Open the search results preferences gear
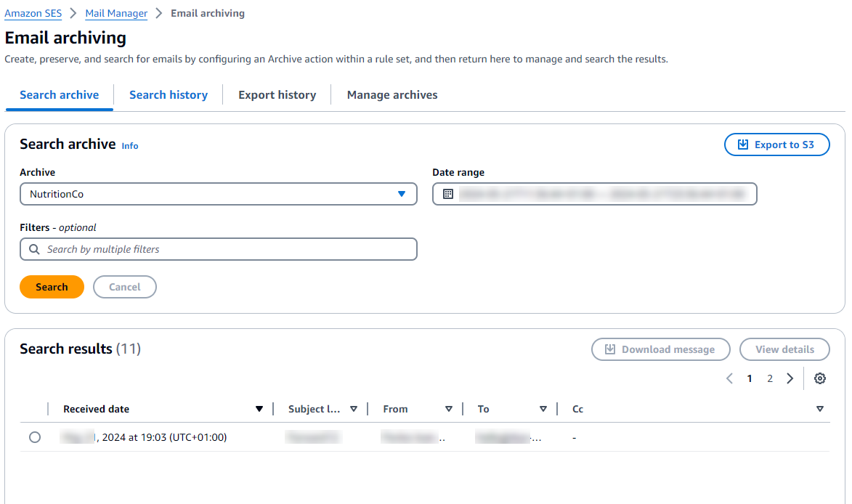 point(820,378)
